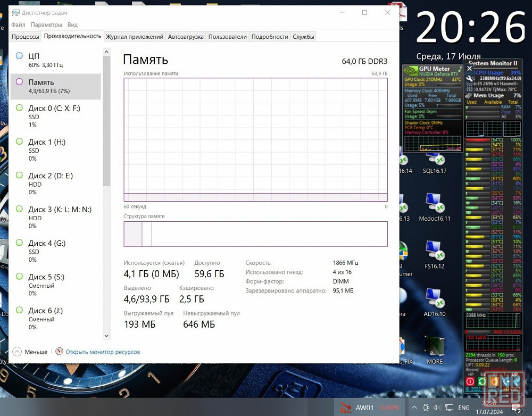Click the 4,6/93,9 ГБ committed value
This screenshot has width=532, height=416.
click(x=147, y=299)
